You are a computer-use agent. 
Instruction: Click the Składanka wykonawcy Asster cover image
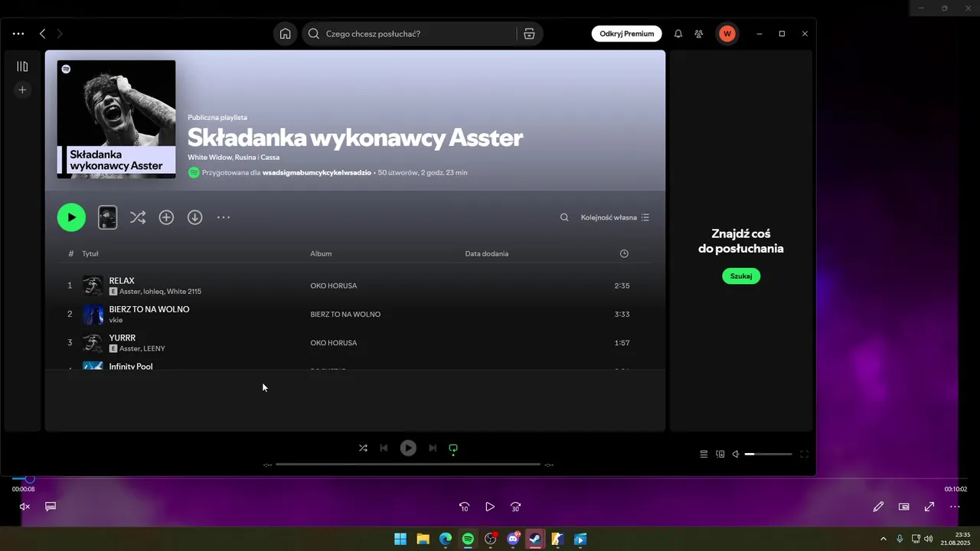(x=116, y=119)
